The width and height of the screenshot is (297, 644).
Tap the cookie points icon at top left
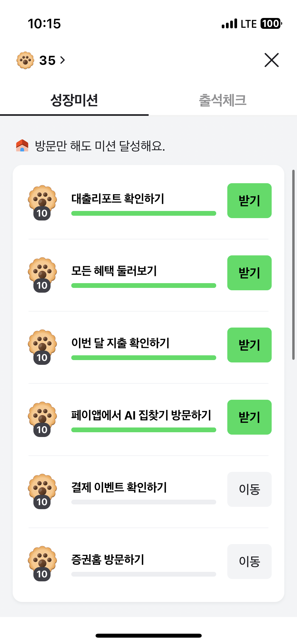[25, 60]
